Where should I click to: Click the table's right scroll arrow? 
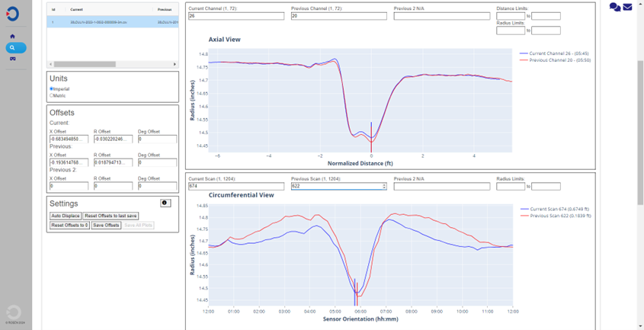(x=175, y=64)
